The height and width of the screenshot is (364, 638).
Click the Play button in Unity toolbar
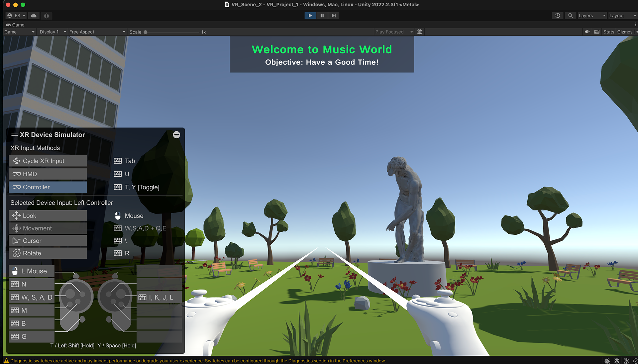310,16
